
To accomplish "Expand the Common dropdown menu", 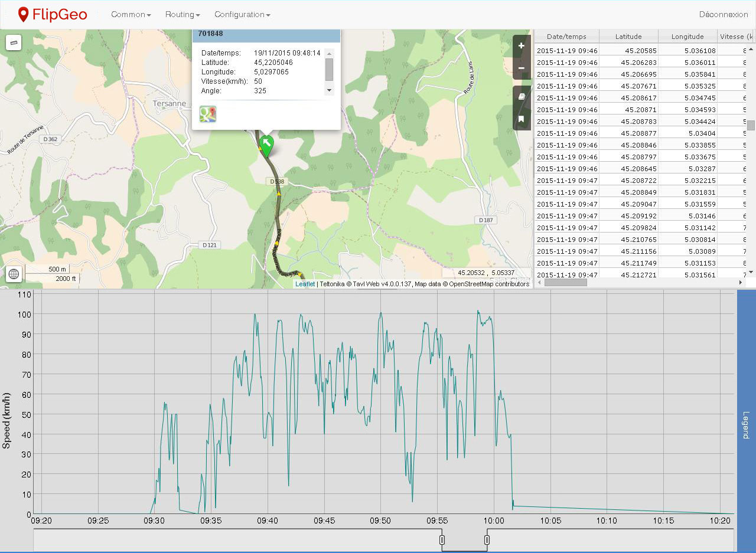I will (x=131, y=14).
